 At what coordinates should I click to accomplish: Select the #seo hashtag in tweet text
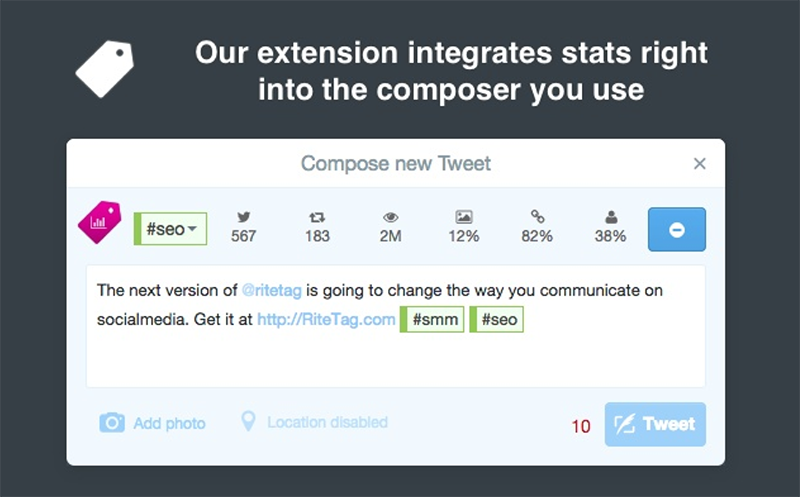[x=496, y=319]
